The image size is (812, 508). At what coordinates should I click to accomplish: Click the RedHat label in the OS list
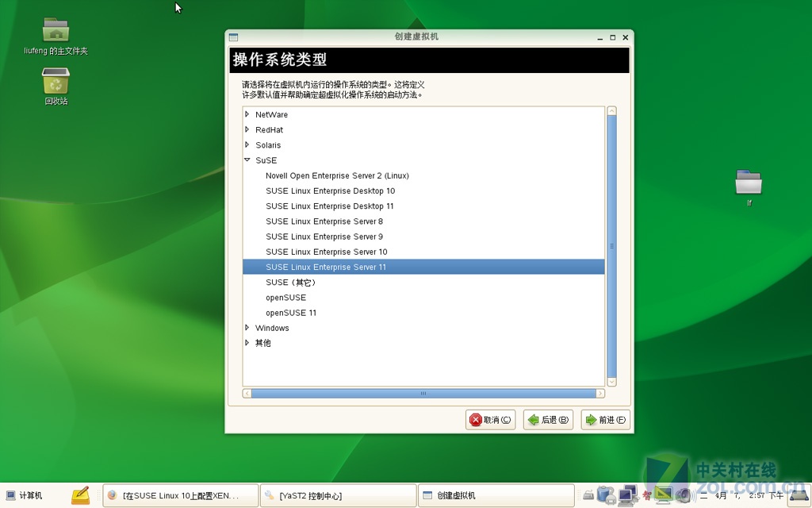pyautogui.click(x=270, y=129)
